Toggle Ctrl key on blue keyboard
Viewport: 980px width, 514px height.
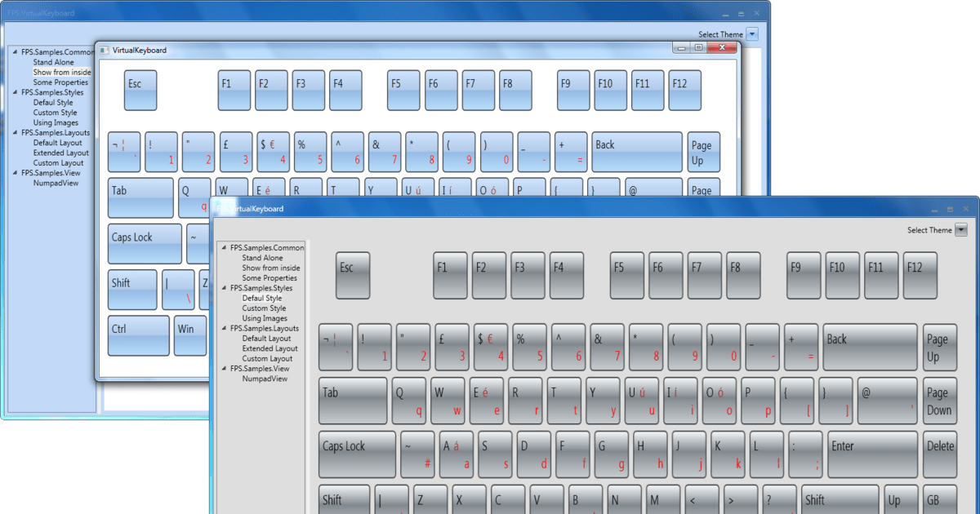(139, 336)
